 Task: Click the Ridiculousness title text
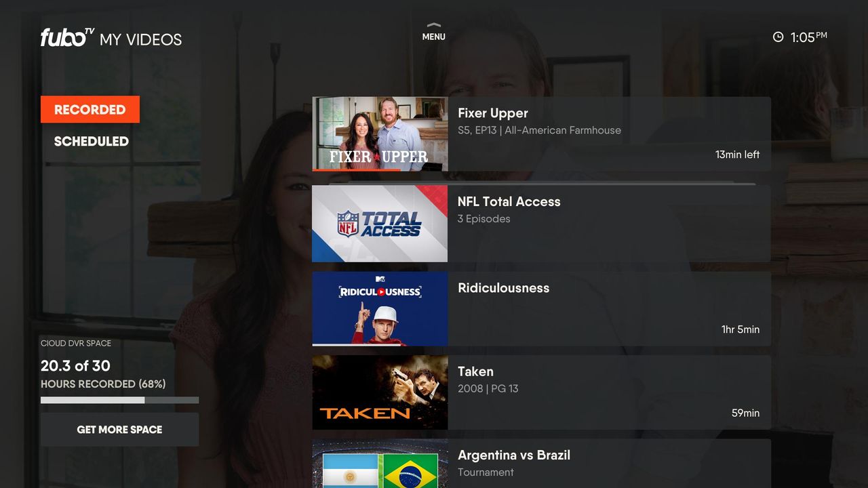(504, 288)
